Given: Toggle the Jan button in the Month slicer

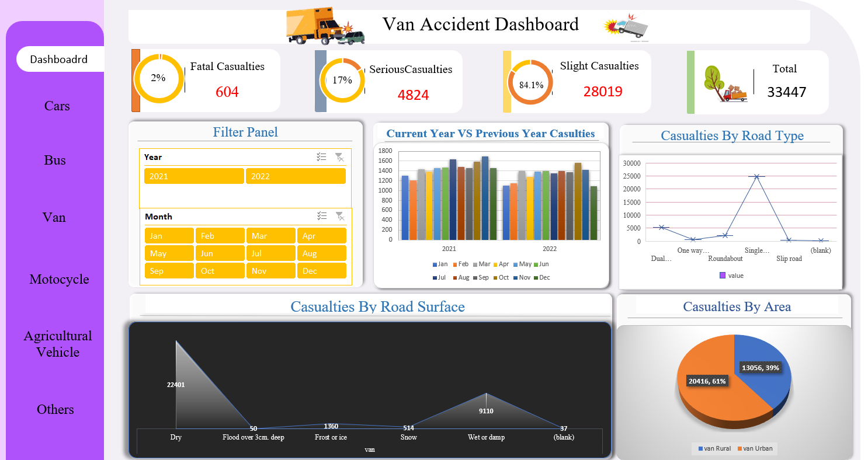Looking at the screenshot, I should pyautogui.click(x=169, y=235).
